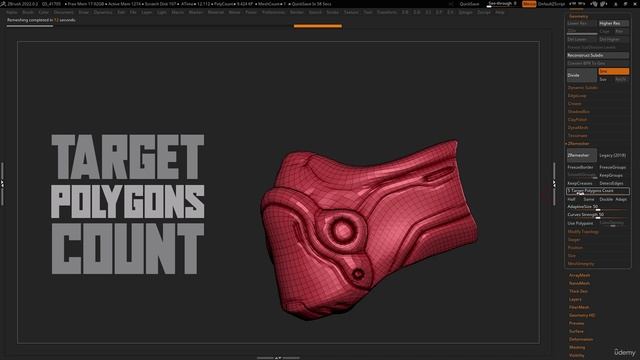Open the Render menu

[x=297, y=12]
